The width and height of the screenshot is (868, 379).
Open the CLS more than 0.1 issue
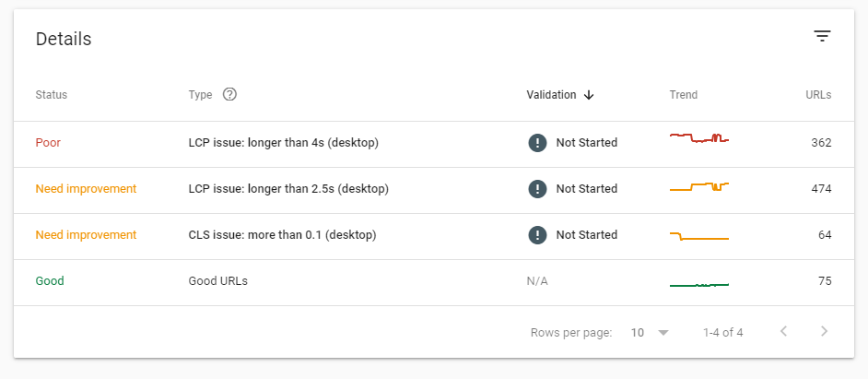point(283,235)
